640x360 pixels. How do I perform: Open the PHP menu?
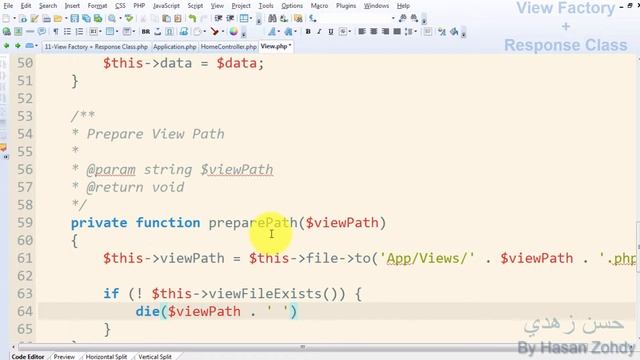coord(139,6)
